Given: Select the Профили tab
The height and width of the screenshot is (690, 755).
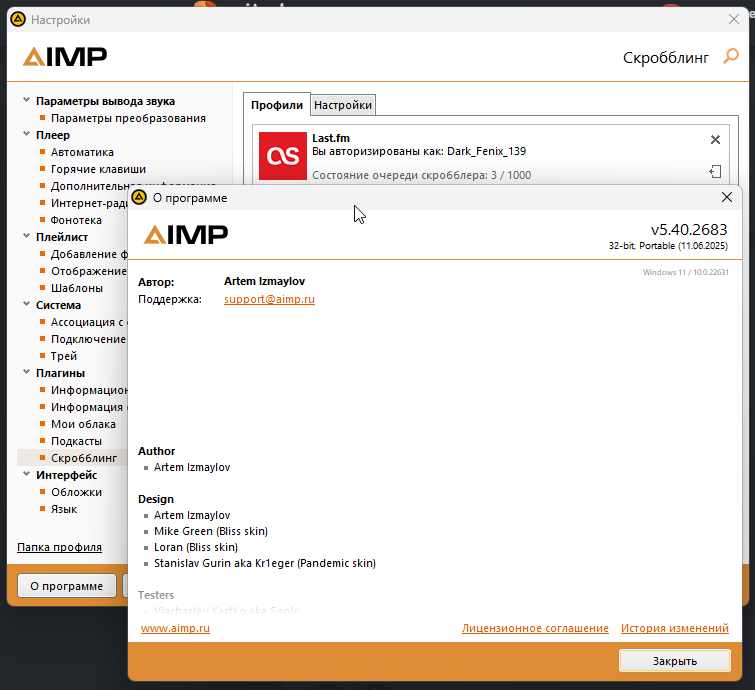Looking at the screenshot, I should pos(277,105).
